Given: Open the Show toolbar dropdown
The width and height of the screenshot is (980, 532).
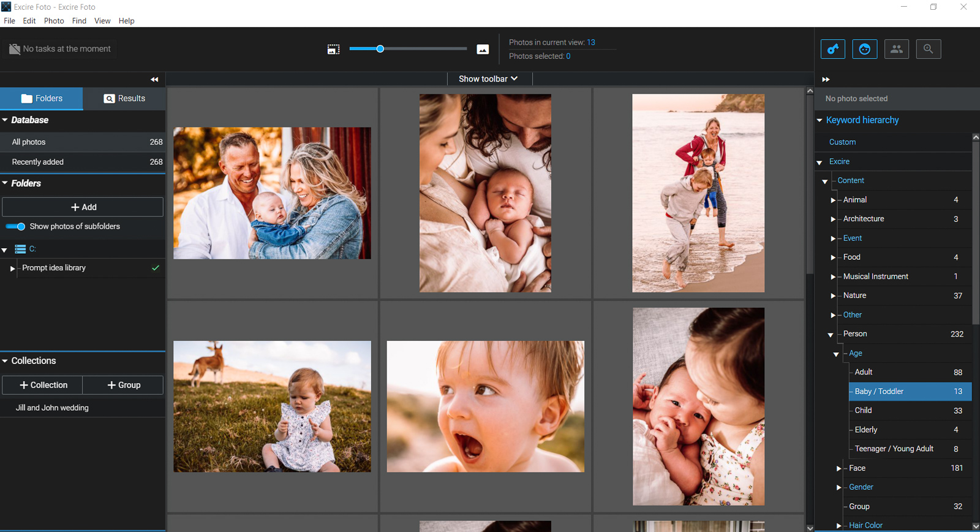Looking at the screenshot, I should pyautogui.click(x=488, y=79).
